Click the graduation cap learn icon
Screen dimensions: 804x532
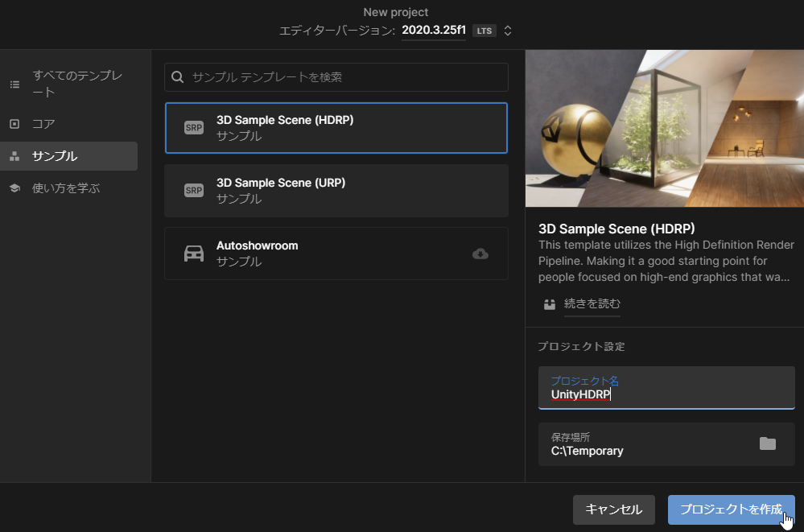(14, 188)
